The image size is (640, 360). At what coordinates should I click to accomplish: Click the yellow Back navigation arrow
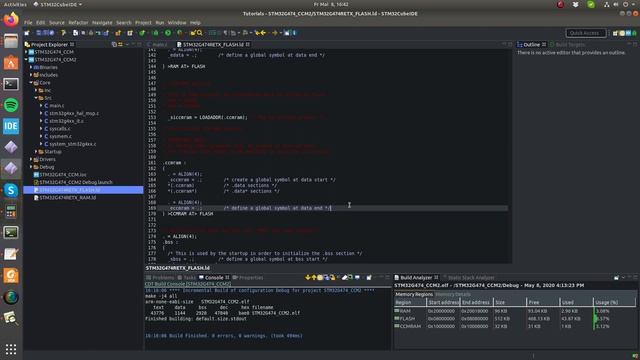coord(263,33)
